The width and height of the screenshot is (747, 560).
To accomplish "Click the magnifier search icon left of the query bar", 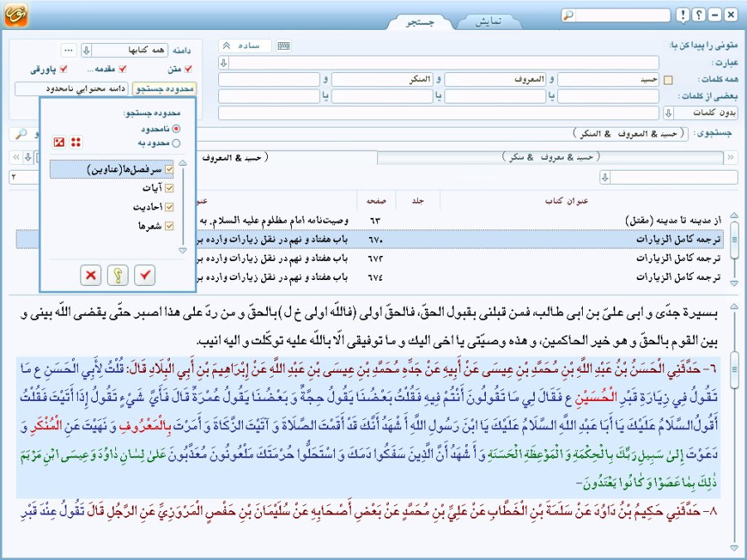I will tap(21, 134).
